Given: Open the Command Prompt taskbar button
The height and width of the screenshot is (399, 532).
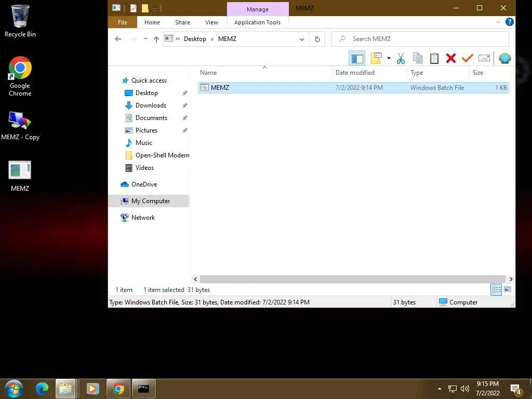Looking at the screenshot, I should click(x=143, y=389).
